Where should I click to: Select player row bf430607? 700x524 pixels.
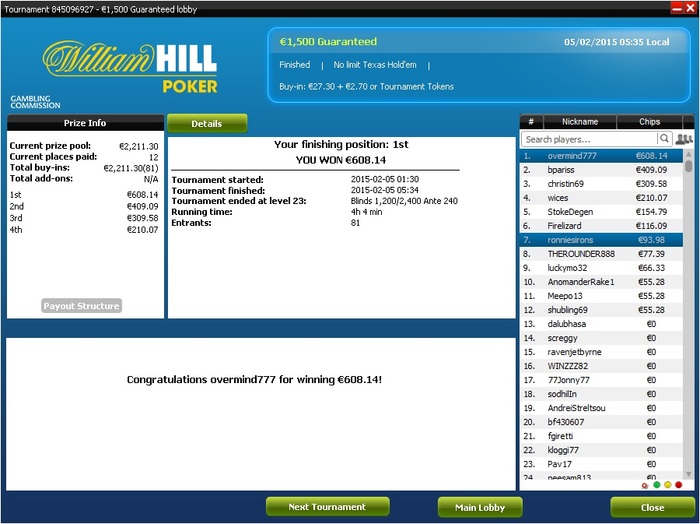click(x=601, y=422)
